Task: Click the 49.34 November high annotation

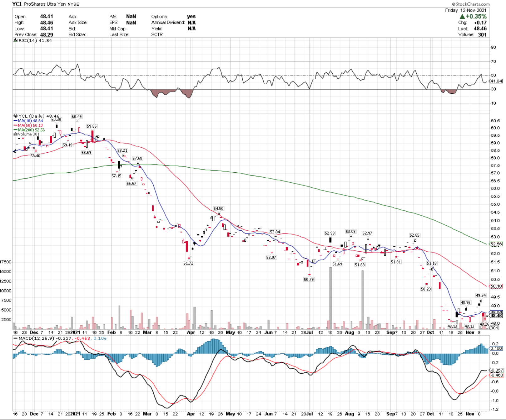Action: point(481,295)
